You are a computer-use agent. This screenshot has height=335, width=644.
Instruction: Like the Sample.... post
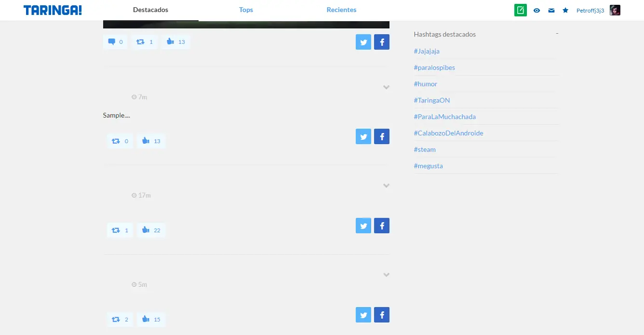pos(151,141)
